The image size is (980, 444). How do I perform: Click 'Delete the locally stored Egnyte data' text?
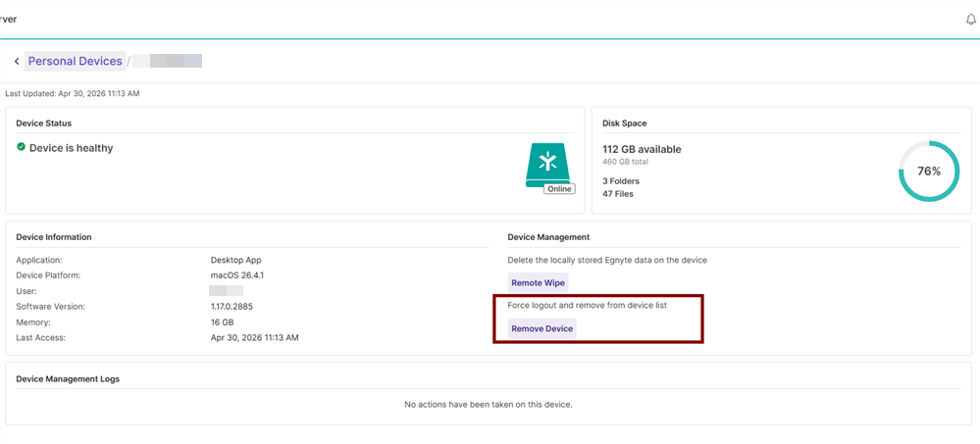[607, 260]
